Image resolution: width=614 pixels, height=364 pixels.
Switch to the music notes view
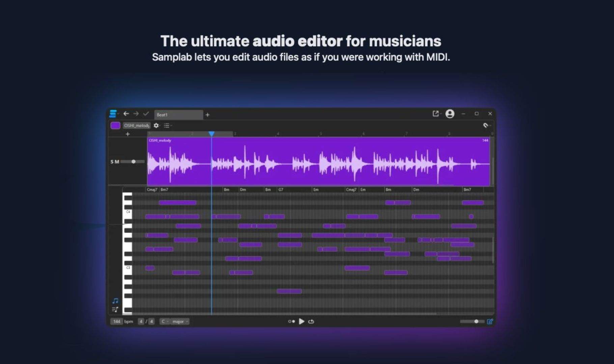pos(115,301)
